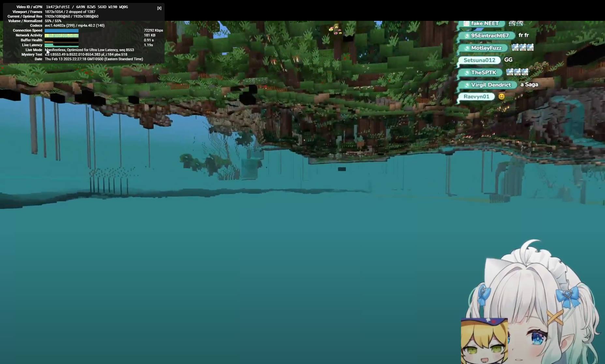Click the member badge beside MotleyFuzz
Viewport: 605px width, 364px height.
pyautogui.click(x=467, y=48)
